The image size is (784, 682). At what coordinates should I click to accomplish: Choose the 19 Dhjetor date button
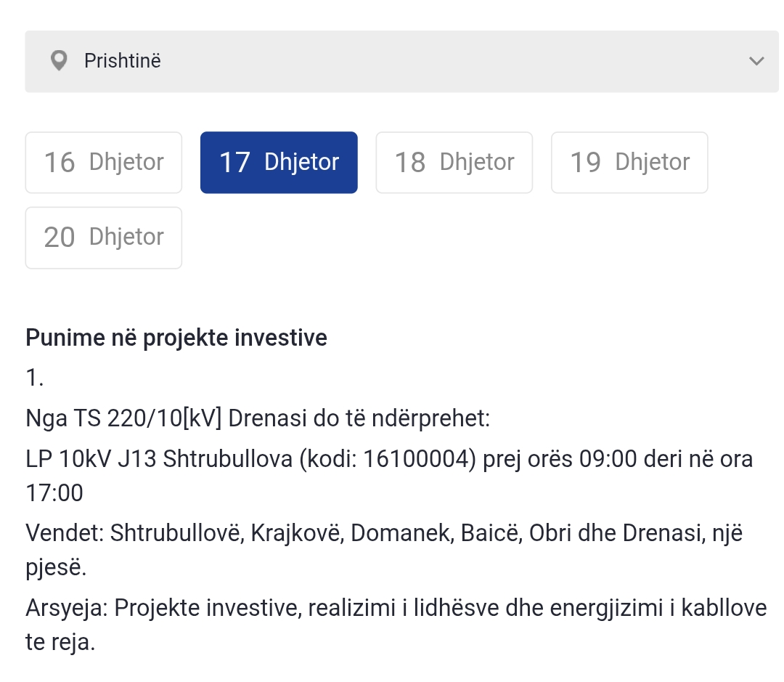pyautogui.click(x=629, y=163)
